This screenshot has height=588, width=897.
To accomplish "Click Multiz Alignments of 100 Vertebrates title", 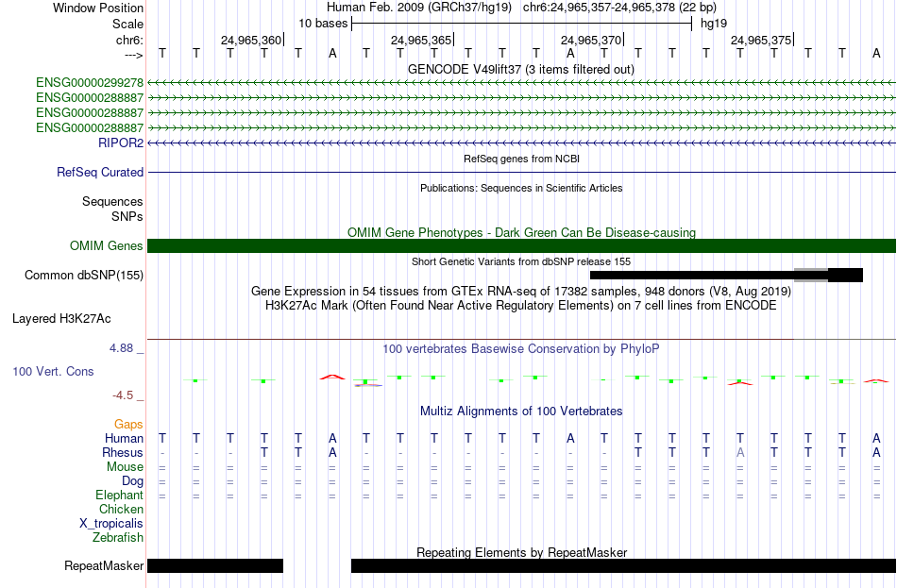I will coord(521,412).
